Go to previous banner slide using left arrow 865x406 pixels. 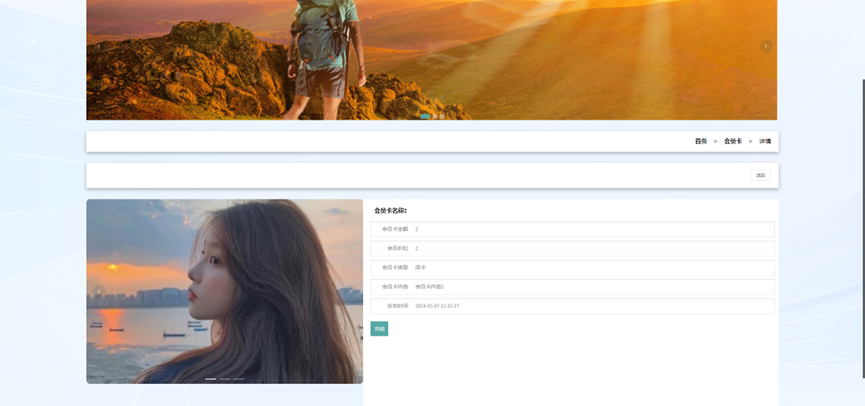tap(98, 46)
